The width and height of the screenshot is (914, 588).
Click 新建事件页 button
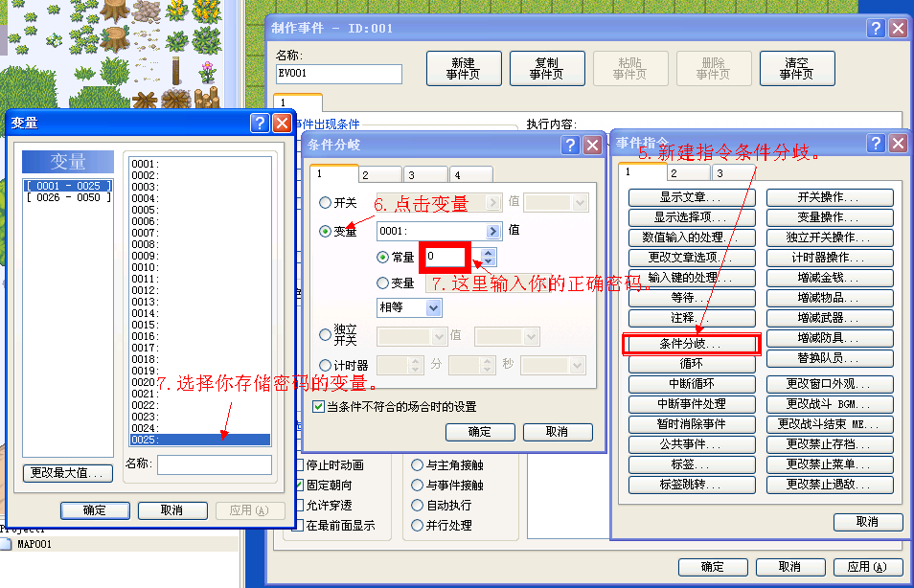click(464, 68)
